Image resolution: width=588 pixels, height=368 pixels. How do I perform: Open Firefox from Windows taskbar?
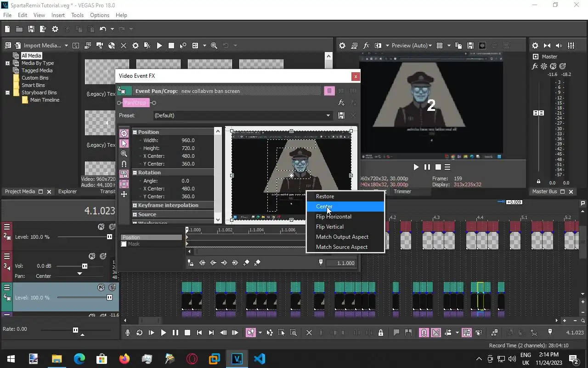point(124,359)
